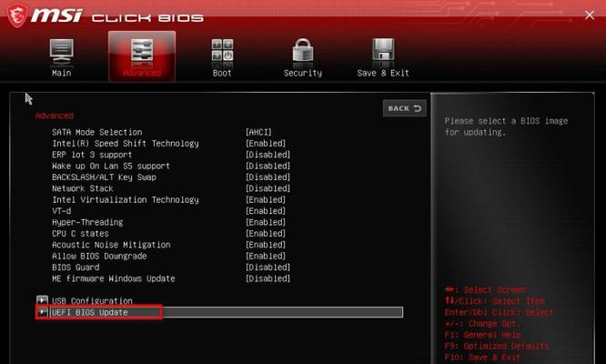The height and width of the screenshot is (364, 606).
Task: Click the BACK button
Action: pyautogui.click(x=405, y=108)
